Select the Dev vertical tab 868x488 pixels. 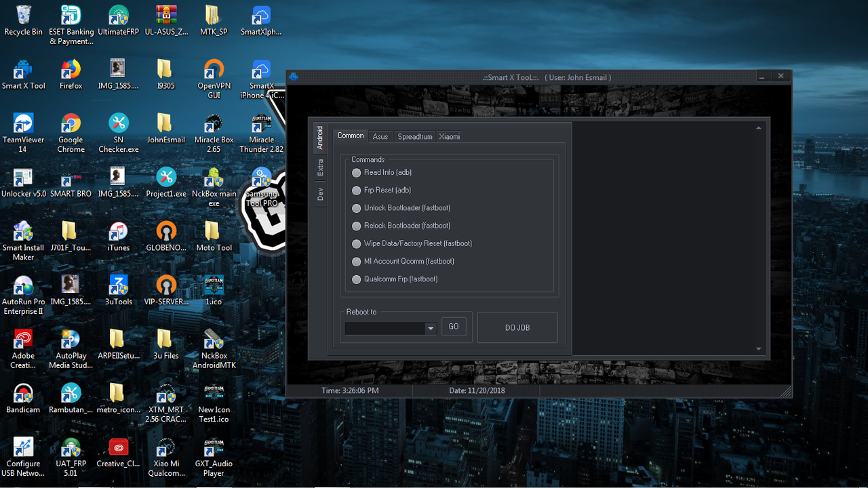coord(320,195)
